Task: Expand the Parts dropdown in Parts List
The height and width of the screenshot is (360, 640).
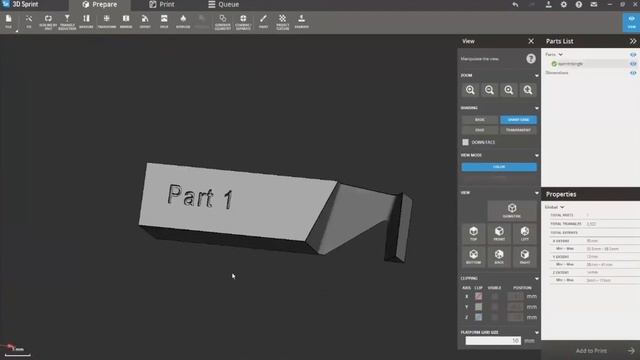Action: pos(561,54)
